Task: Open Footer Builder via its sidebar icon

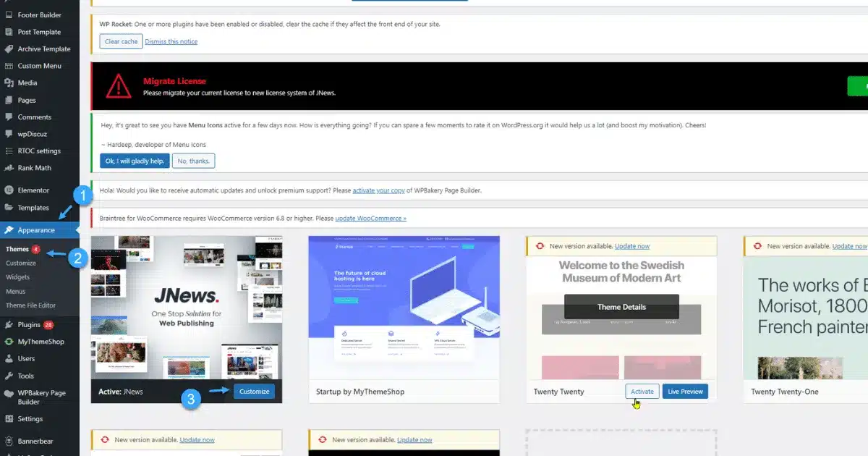Action: tap(9, 14)
